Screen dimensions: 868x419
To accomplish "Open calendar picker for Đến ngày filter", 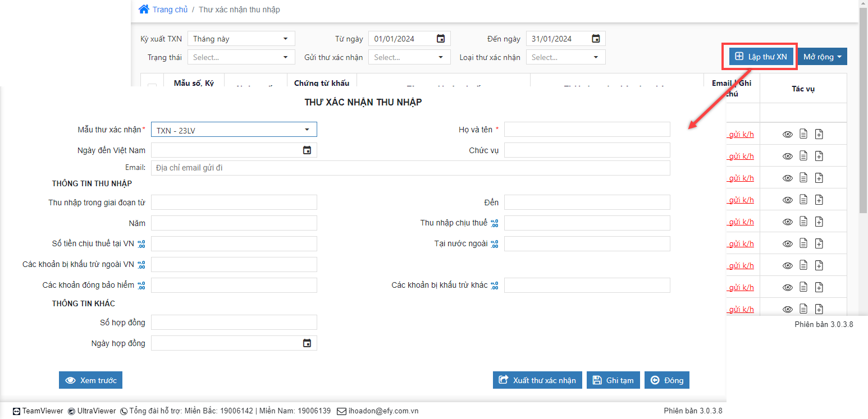I will (x=596, y=39).
